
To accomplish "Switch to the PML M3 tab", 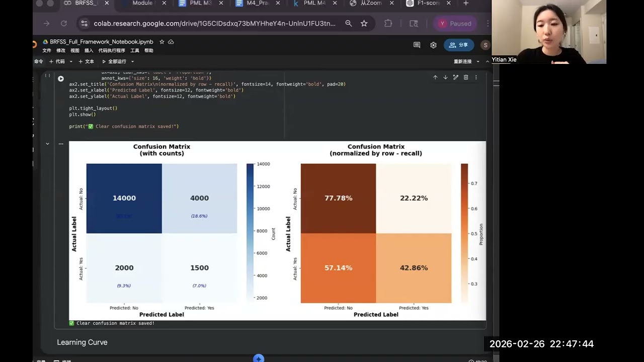I will click(201, 3).
